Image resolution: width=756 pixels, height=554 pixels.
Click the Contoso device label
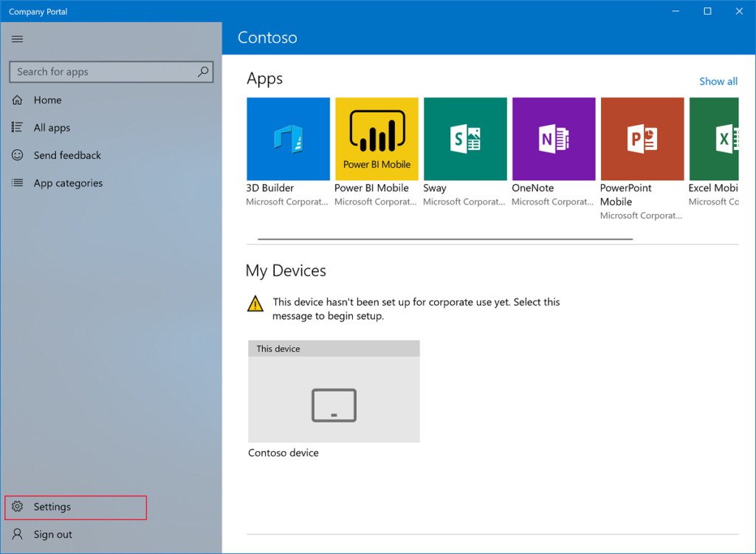(283, 453)
